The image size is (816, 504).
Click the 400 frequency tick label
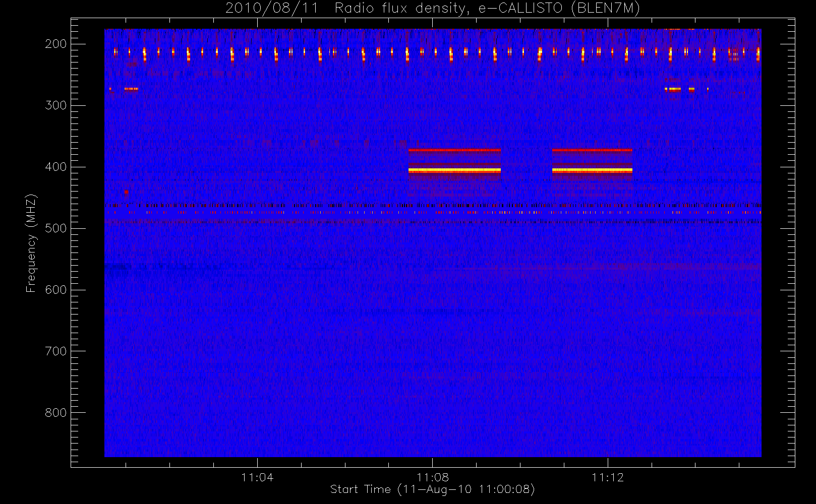(x=55, y=167)
